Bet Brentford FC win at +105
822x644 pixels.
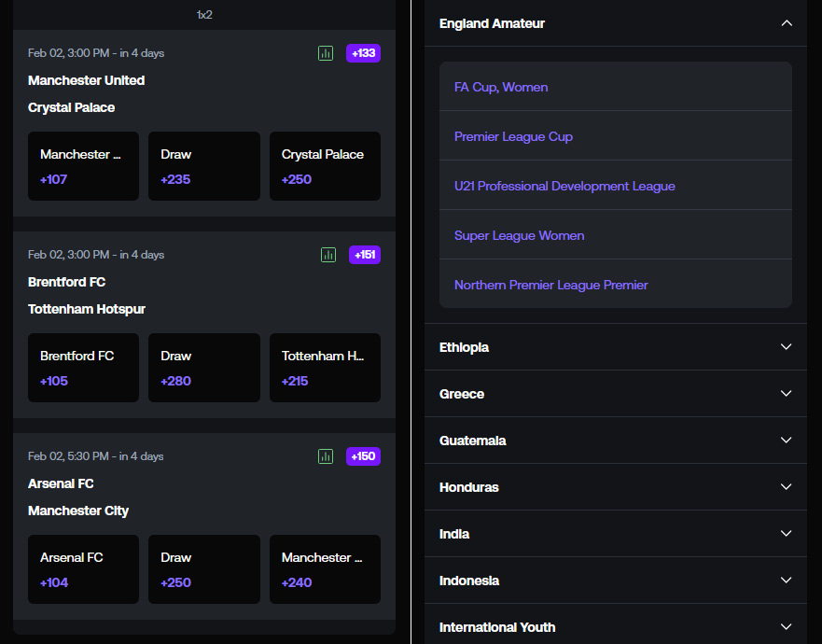point(83,368)
